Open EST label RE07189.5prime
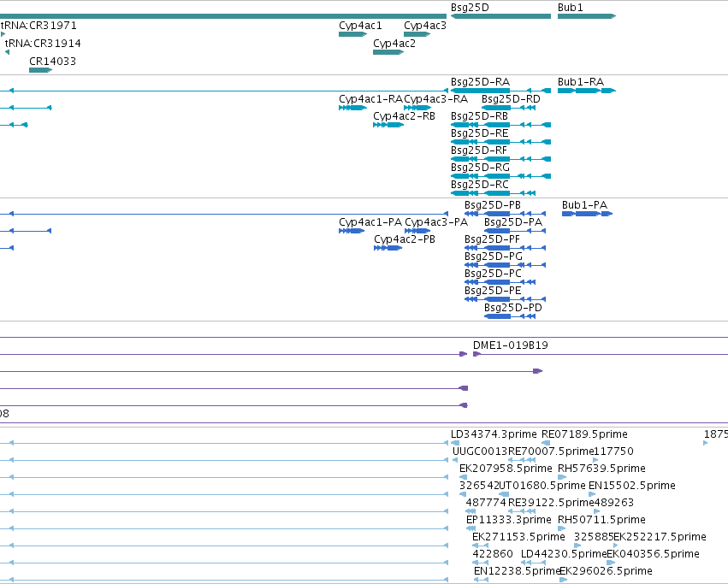The width and height of the screenshot is (728, 584). pyautogui.click(x=584, y=434)
